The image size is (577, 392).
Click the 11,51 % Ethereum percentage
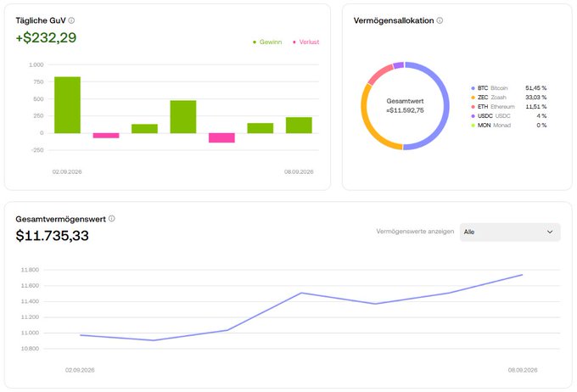tap(535, 107)
